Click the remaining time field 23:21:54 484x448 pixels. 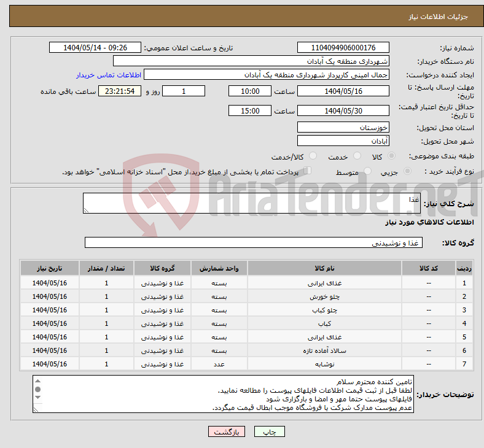(120, 91)
